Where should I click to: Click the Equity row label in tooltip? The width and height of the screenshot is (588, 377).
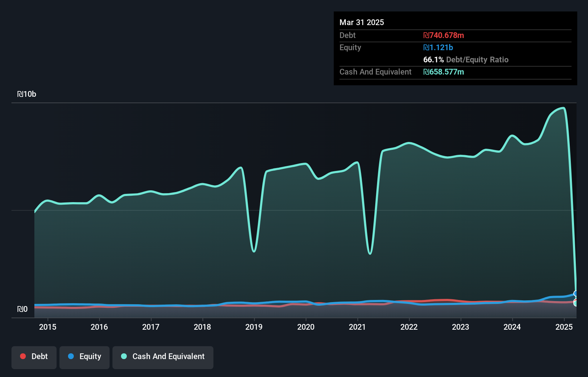click(350, 47)
